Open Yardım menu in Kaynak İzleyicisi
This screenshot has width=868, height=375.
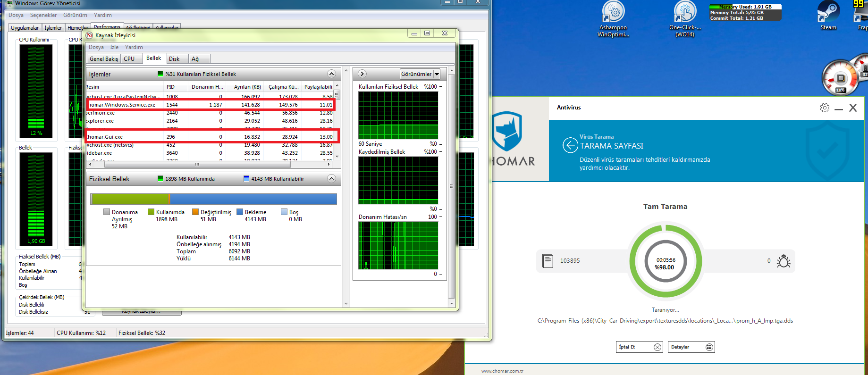click(134, 47)
